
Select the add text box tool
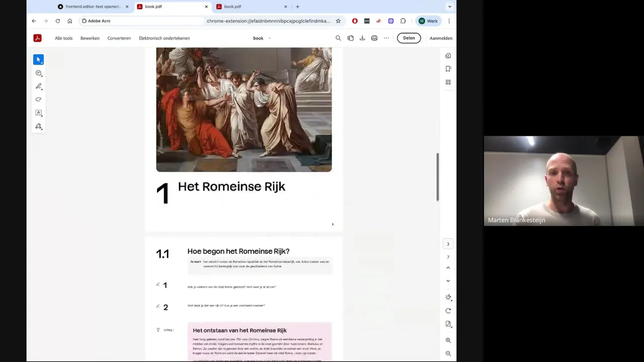tap(38, 113)
